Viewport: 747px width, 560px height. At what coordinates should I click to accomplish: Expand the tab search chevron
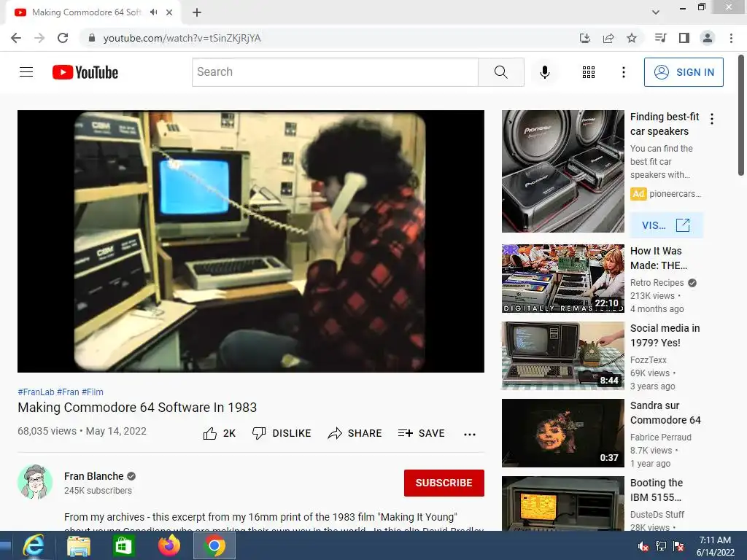tap(656, 12)
